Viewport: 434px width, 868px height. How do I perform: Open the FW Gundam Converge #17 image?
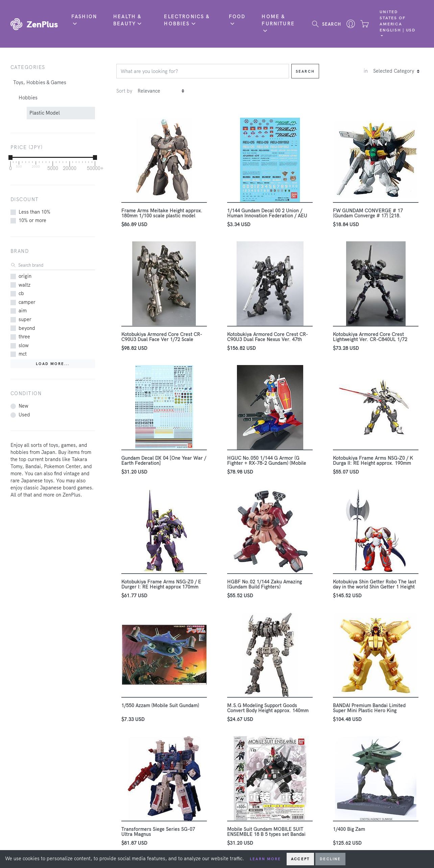[x=376, y=160]
